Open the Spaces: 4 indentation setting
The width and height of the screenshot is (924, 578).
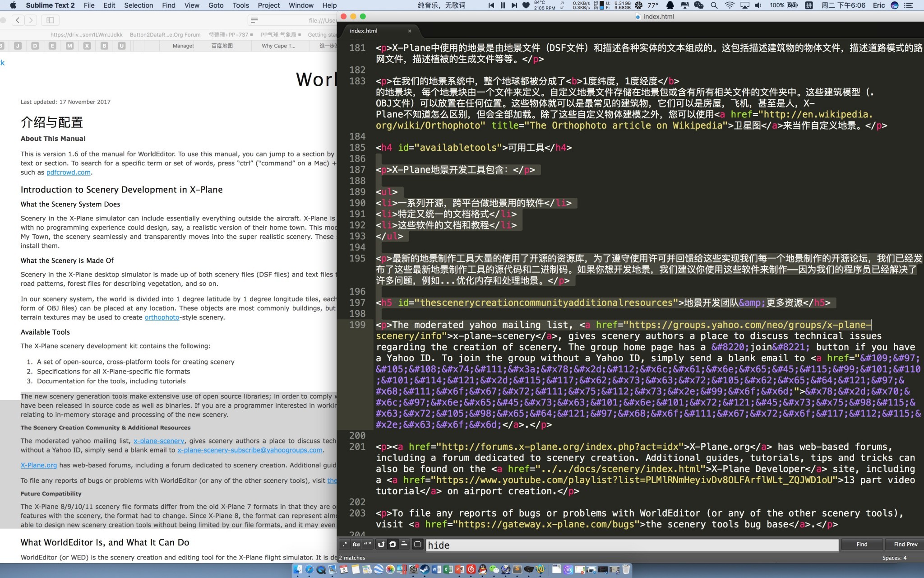click(x=894, y=558)
